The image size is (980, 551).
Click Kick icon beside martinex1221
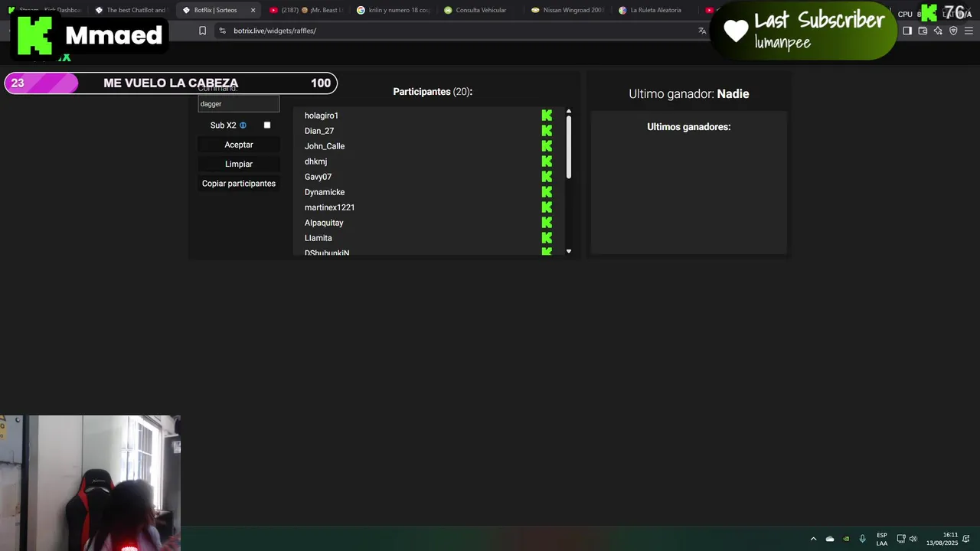(x=547, y=207)
